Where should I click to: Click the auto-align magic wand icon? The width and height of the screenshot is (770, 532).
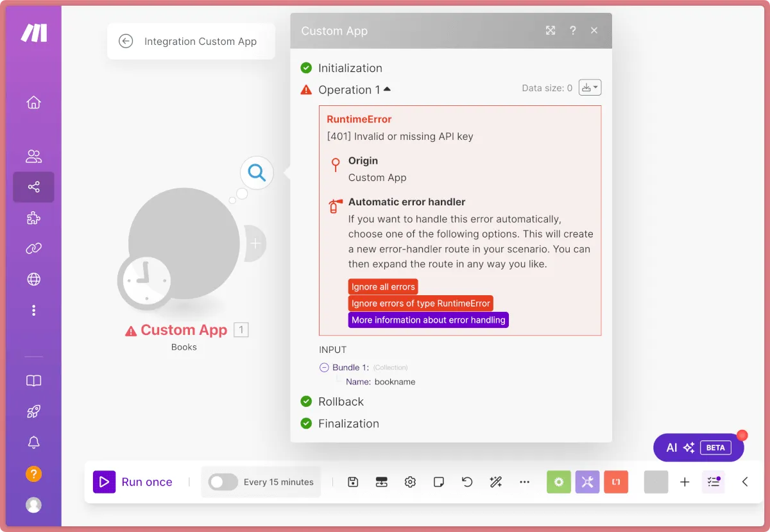click(x=495, y=482)
